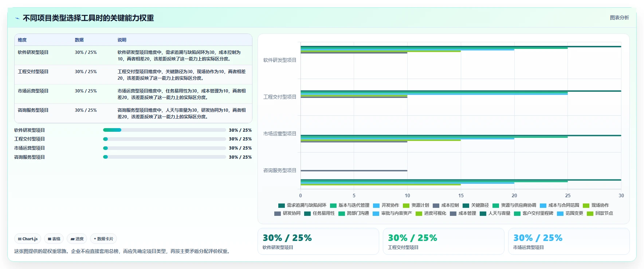Hide the 客户交付里程碑 series in the legend
The image size is (644, 269).
coord(534,213)
